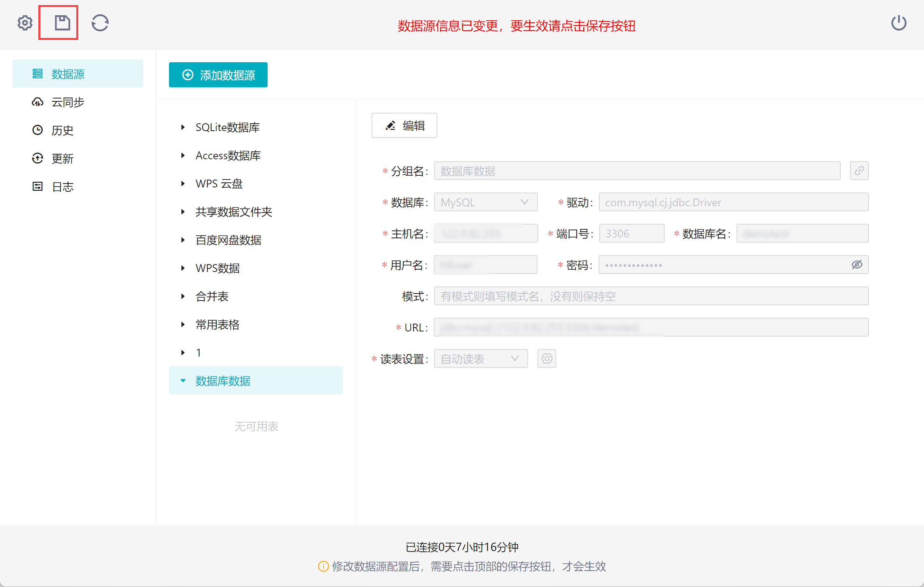Expand the 合并表 group arrow
Screen dimensions: 924x587
point(183,296)
